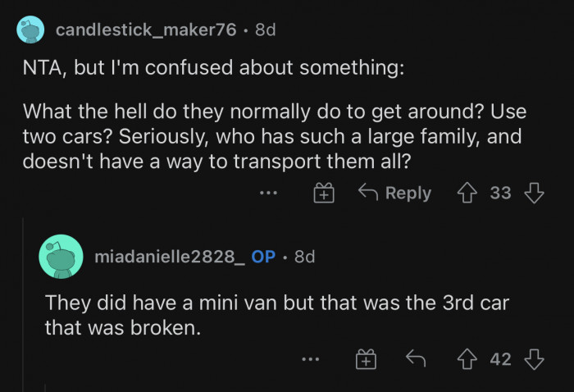Open more options on OP's reply
574x392 pixels.
click(x=310, y=360)
